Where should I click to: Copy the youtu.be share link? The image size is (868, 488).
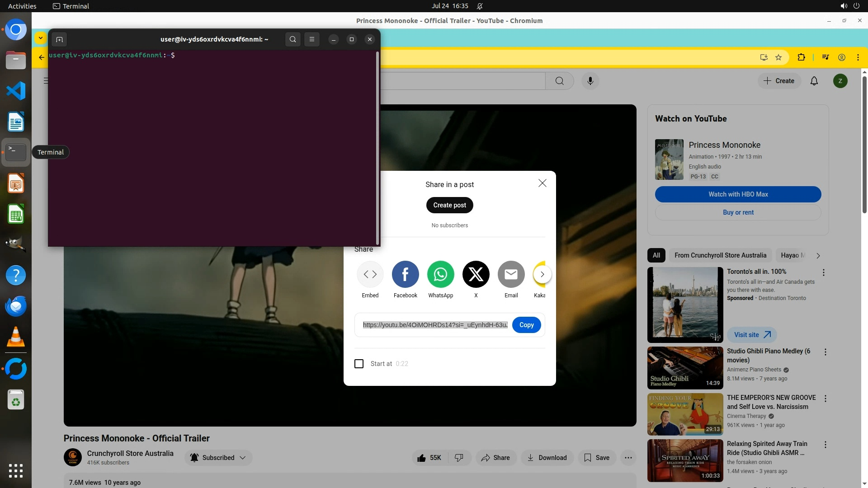click(x=526, y=325)
